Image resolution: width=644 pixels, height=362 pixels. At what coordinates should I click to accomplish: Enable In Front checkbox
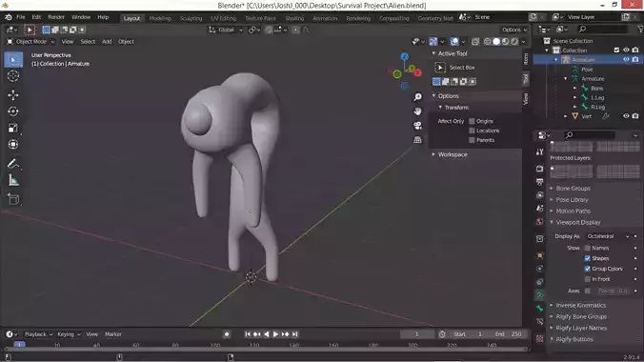pyautogui.click(x=588, y=279)
